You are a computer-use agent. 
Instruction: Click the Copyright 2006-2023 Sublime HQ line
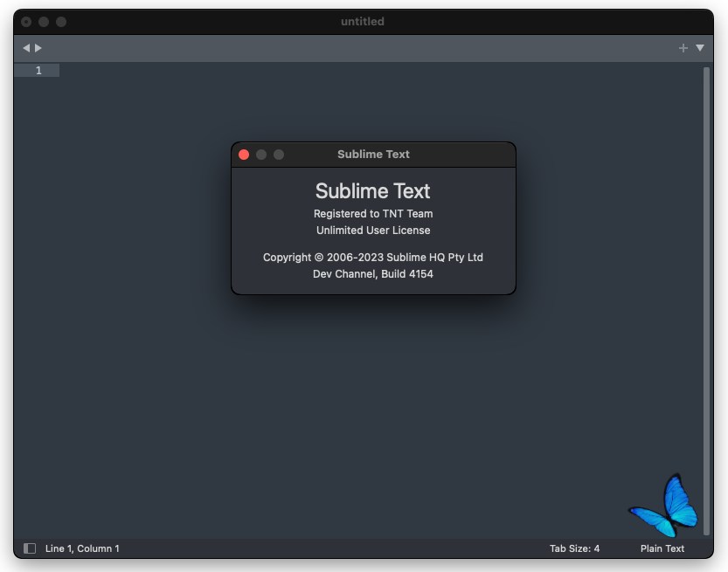[373, 258]
